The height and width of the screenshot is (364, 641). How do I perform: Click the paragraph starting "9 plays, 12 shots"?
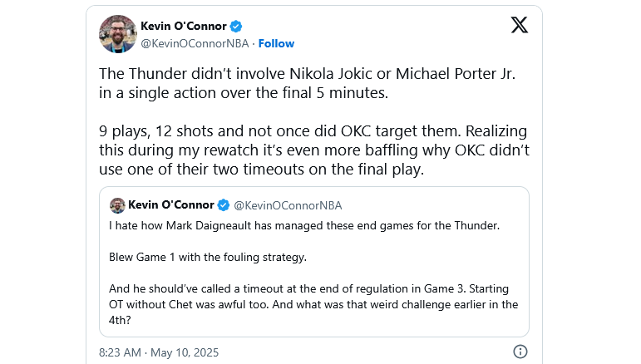(x=313, y=150)
